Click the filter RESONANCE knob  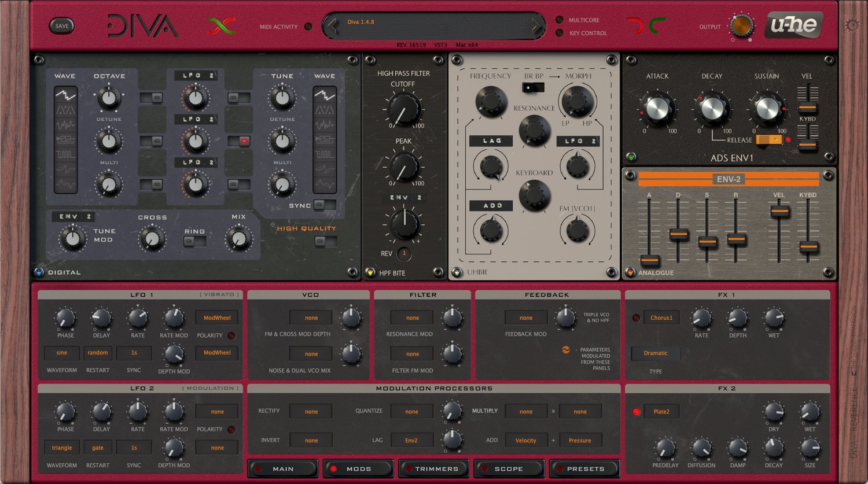[x=534, y=130]
